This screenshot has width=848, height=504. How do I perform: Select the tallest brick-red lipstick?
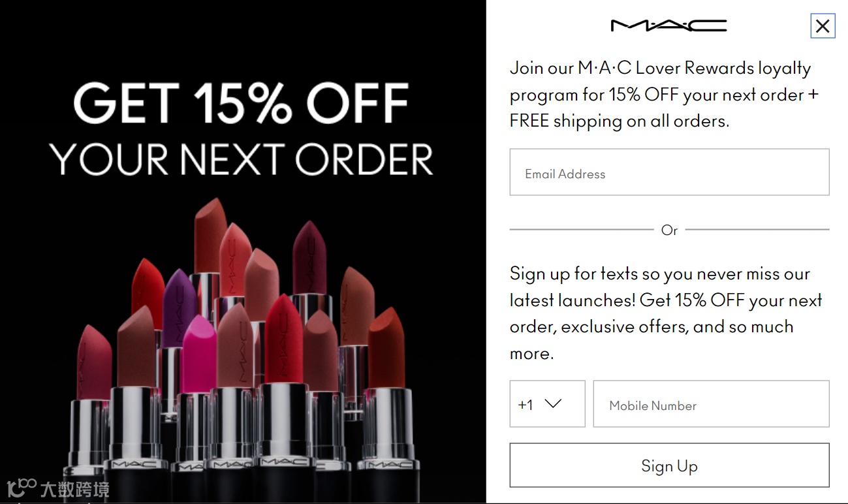point(210,236)
